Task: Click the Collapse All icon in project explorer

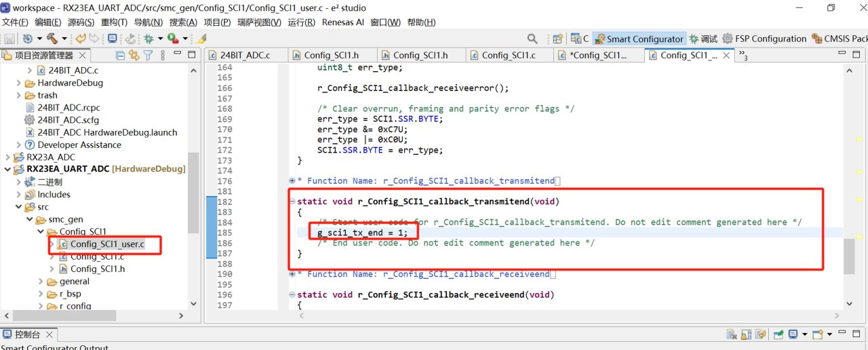Action: click(x=121, y=56)
